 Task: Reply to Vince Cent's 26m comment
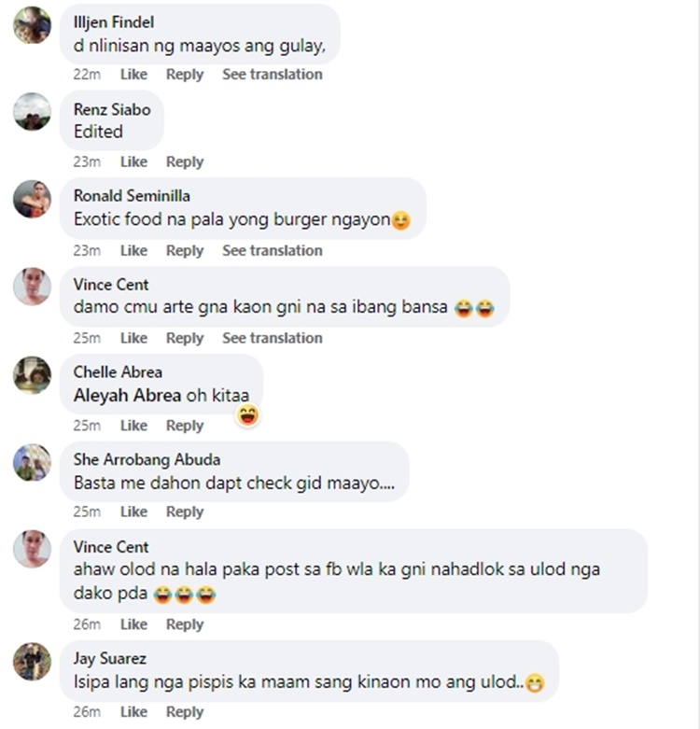pos(185,624)
